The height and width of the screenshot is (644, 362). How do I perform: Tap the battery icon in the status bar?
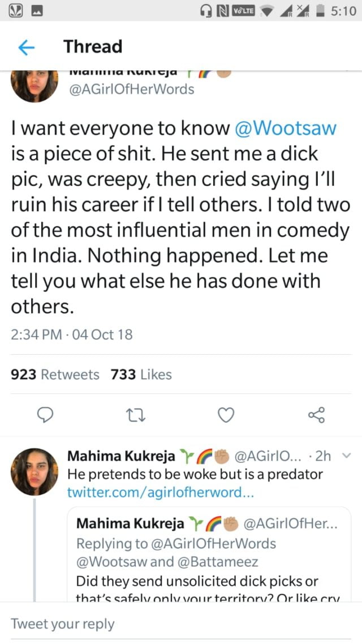coord(320,11)
